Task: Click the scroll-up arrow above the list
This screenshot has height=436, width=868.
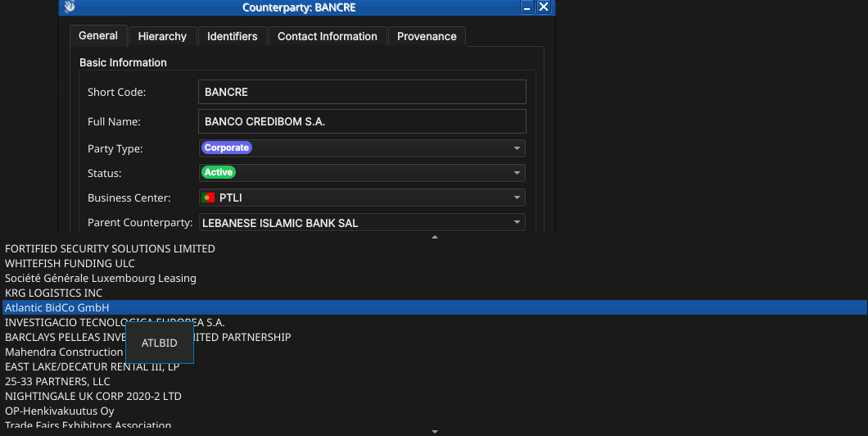Action: pos(435,237)
